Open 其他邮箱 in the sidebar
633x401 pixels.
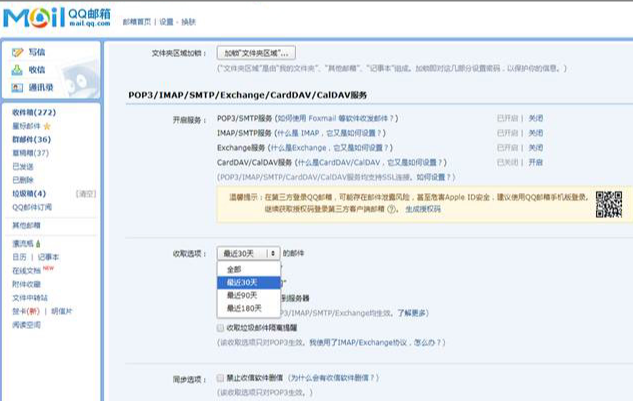coord(26,225)
